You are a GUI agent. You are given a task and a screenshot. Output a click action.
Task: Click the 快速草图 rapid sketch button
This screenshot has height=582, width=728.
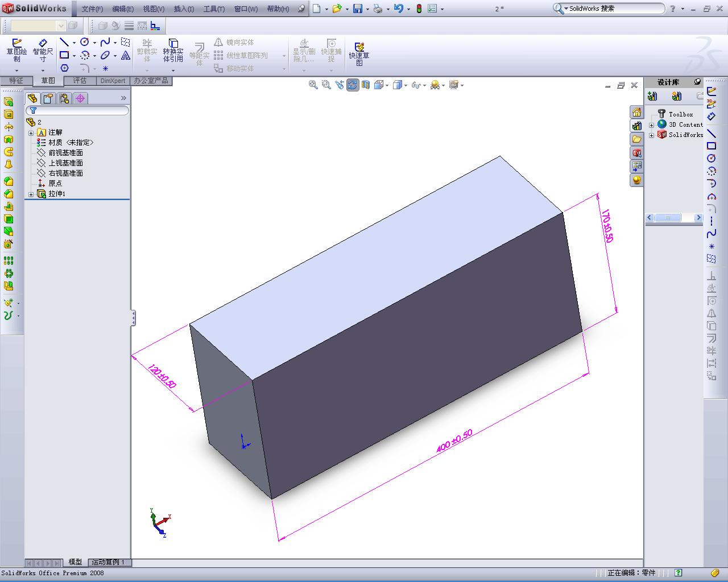coord(359,54)
